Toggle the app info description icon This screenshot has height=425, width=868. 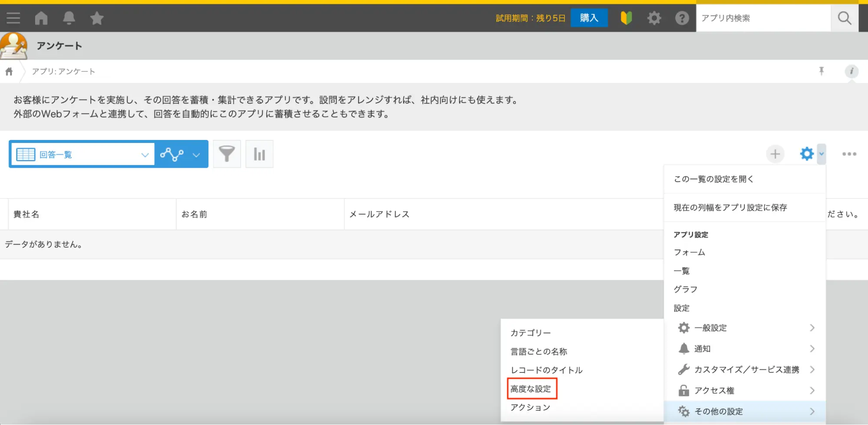click(x=851, y=71)
